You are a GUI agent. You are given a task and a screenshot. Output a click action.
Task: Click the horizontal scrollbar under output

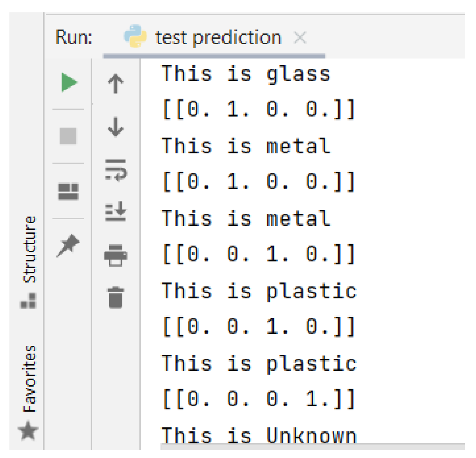click(x=312, y=447)
